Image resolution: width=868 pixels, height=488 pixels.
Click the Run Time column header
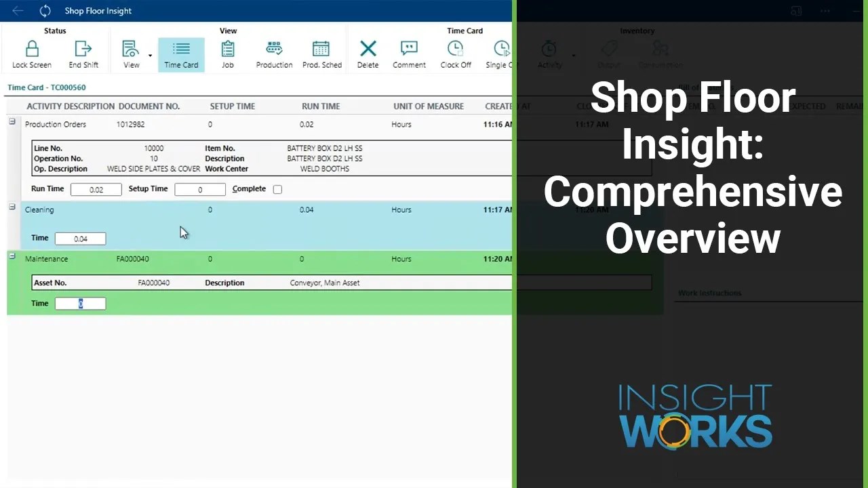[321, 106]
